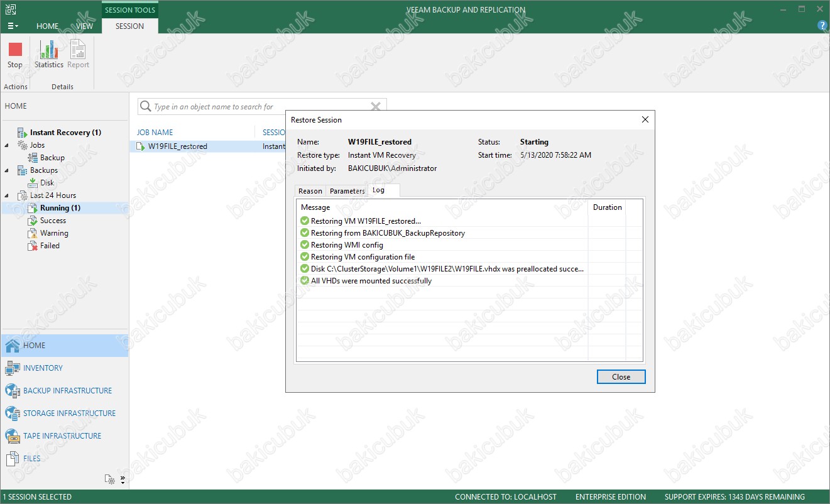Screen dimensions: 830x504
Task: Open the main hamburger menu
Action: (13, 26)
